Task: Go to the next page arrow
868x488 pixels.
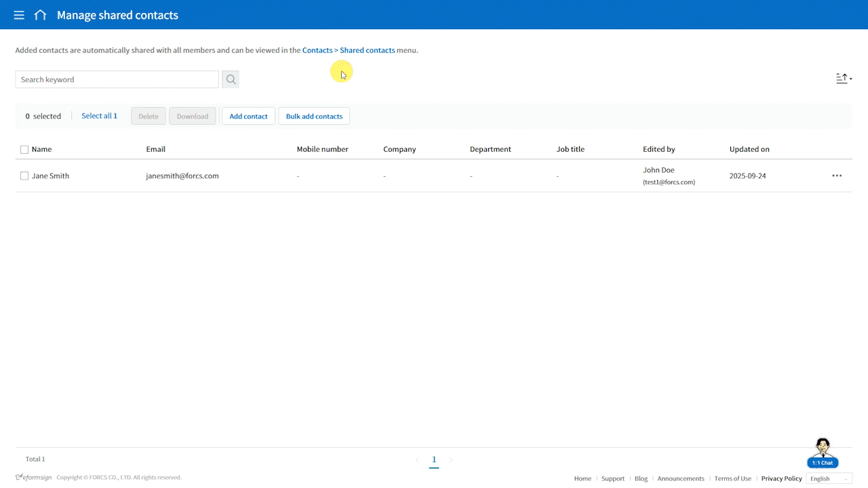Action: (451, 460)
